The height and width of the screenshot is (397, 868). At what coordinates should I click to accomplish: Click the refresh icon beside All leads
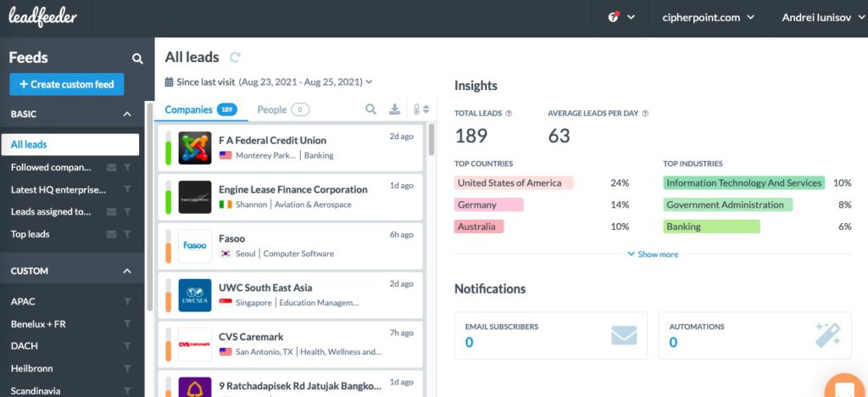click(x=235, y=57)
